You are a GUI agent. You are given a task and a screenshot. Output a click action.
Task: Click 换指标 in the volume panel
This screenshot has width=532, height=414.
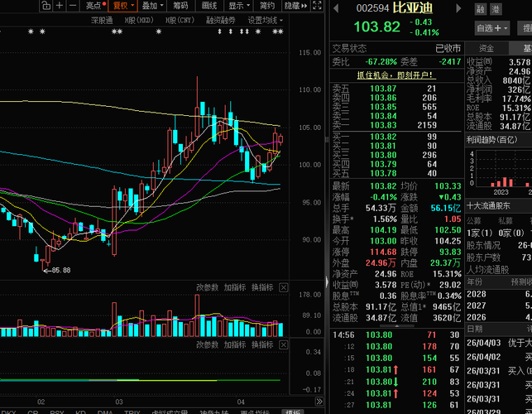tap(262, 287)
